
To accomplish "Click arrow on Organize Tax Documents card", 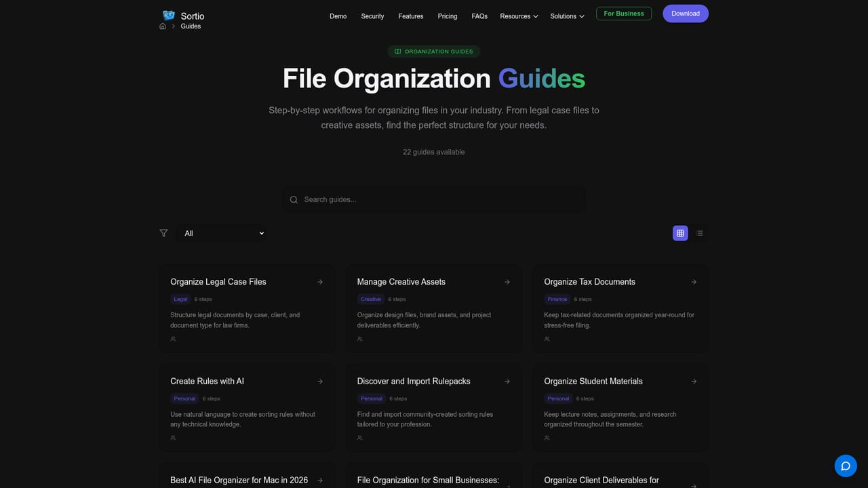I will (x=694, y=282).
